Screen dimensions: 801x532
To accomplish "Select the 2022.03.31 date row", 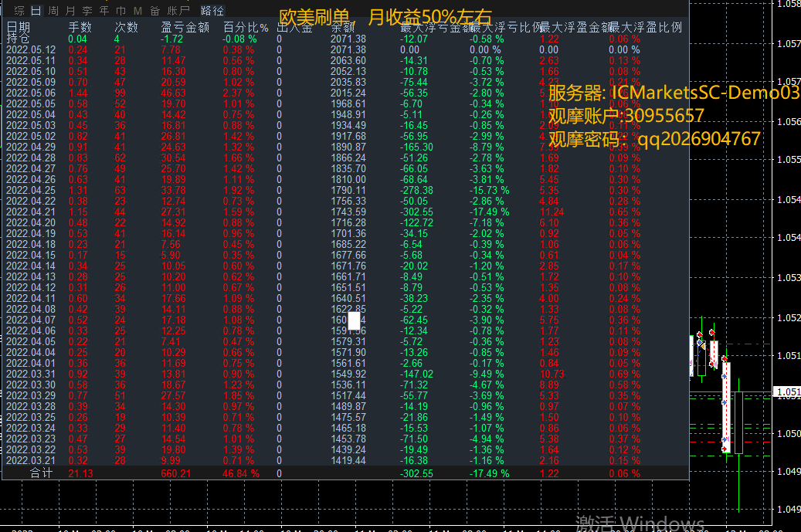I will (31, 374).
